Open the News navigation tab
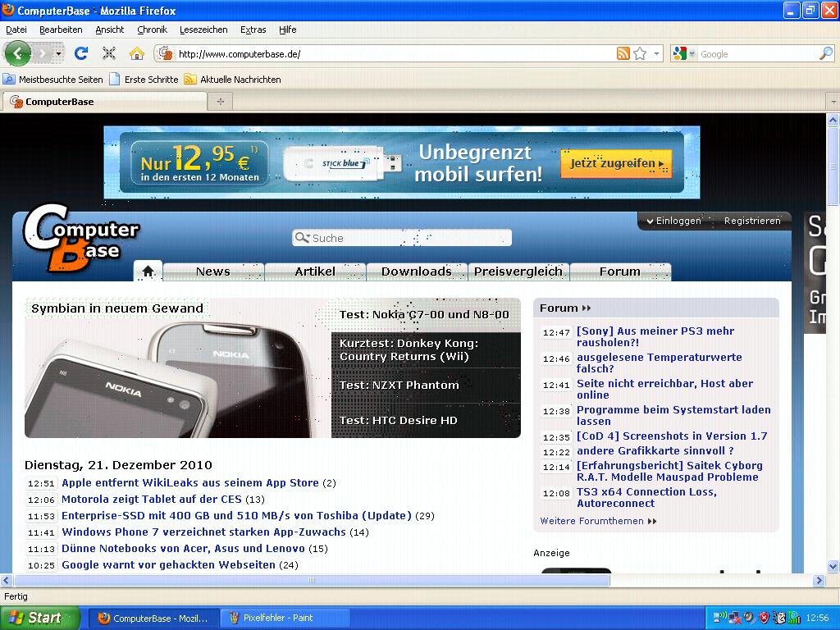840x630 pixels. tap(213, 272)
